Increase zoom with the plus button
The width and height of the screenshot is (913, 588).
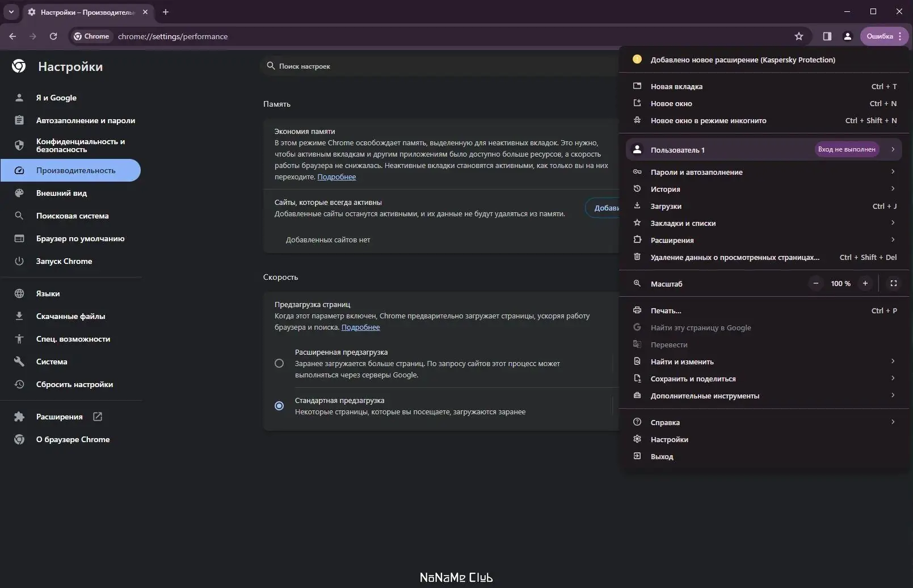click(865, 283)
